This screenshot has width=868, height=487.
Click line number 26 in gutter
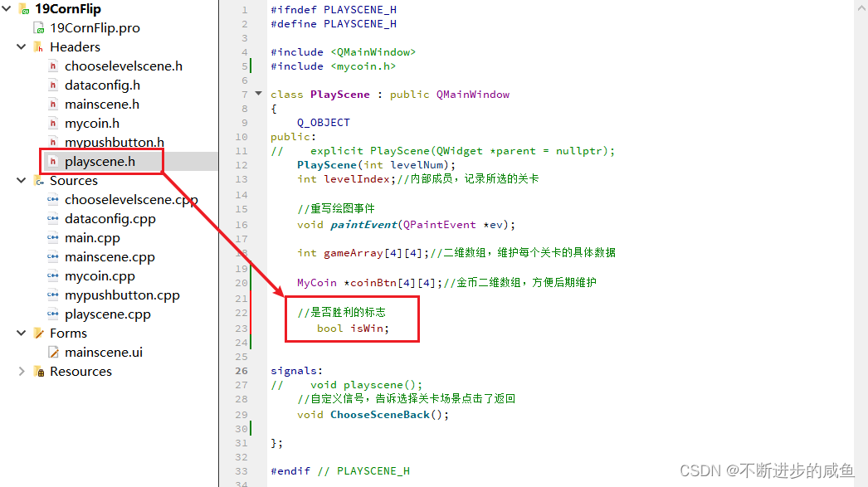pos(241,371)
